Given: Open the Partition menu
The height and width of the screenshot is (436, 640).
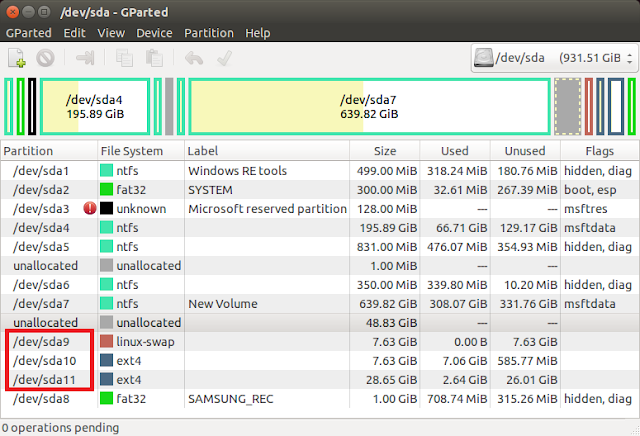Looking at the screenshot, I should [209, 33].
